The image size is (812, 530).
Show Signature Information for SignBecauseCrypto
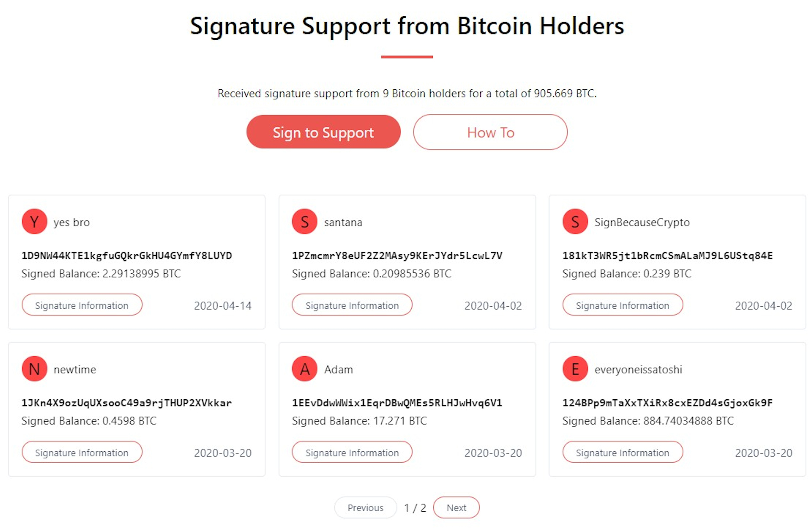pyautogui.click(x=622, y=305)
